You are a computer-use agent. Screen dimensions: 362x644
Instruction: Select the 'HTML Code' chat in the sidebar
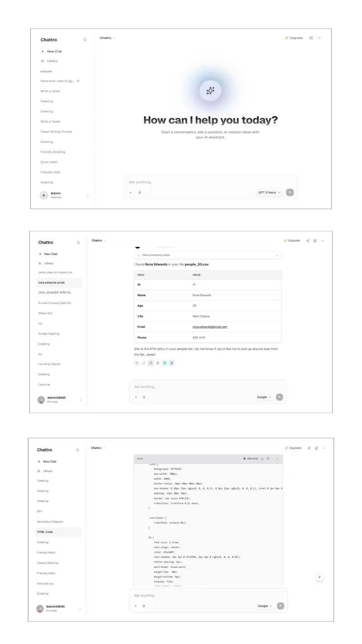(58, 532)
